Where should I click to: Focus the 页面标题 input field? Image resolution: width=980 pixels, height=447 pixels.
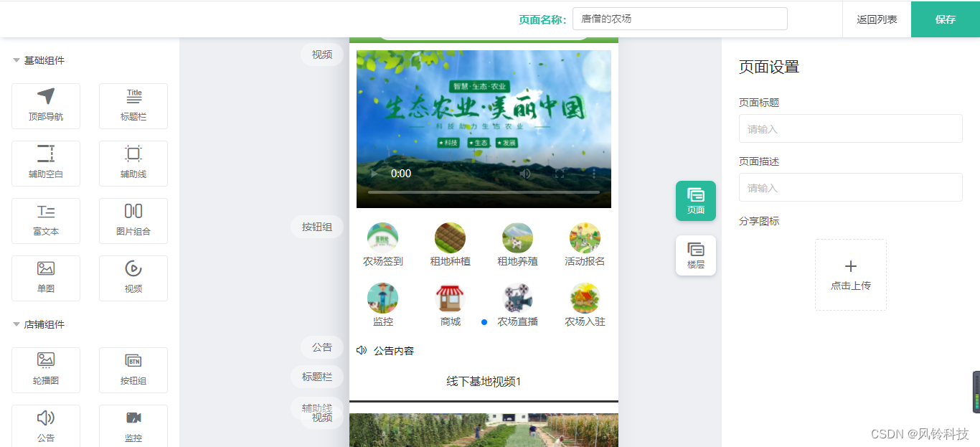pyautogui.click(x=851, y=128)
